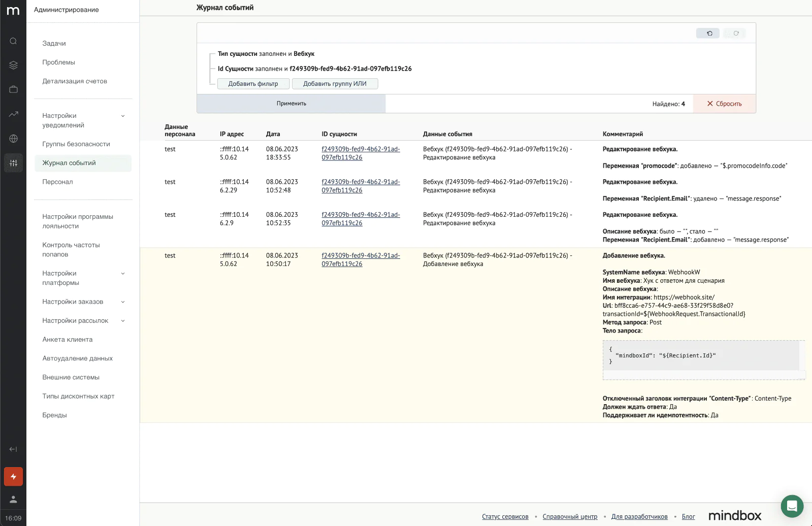Open briefcase icon in left rail
The height and width of the screenshot is (526, 812).
coord(13,89)
